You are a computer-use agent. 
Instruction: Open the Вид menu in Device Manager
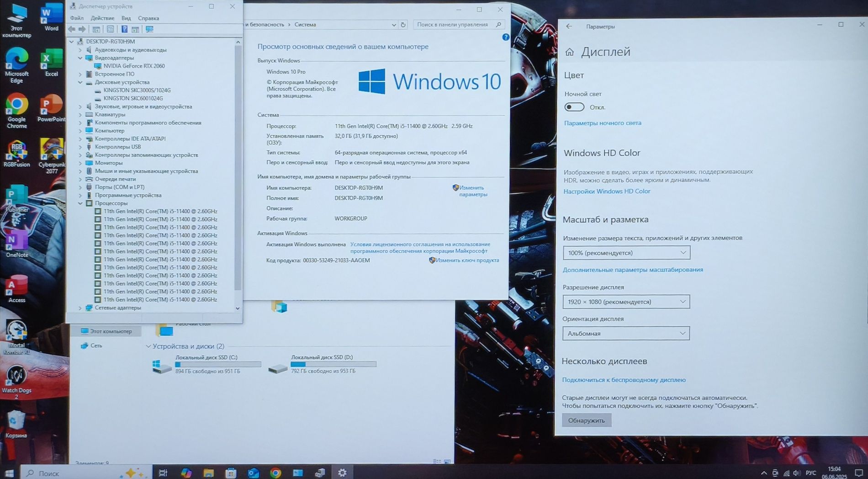pos(126,18)
